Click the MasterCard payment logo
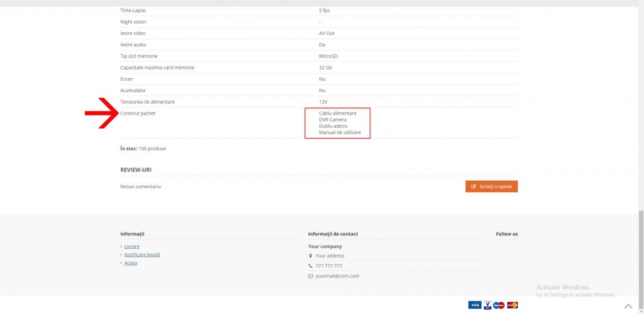This screenshot has width=644, height=314. 512,305
